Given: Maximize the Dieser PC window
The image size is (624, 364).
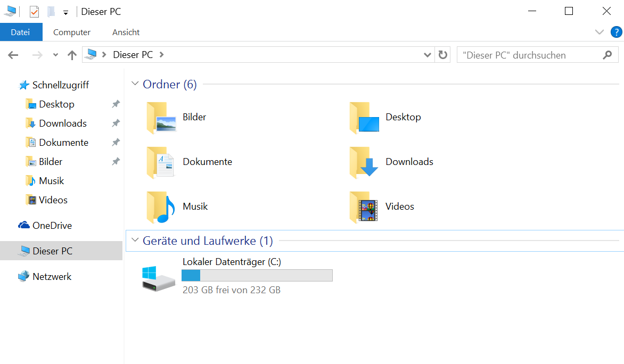Looking at the screenshot, I should (569, 11).
